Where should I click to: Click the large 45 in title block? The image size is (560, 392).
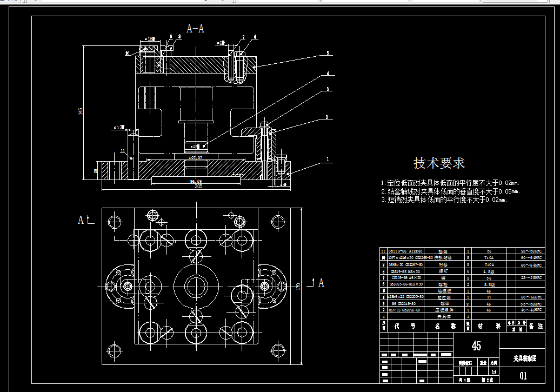[476, 346]
